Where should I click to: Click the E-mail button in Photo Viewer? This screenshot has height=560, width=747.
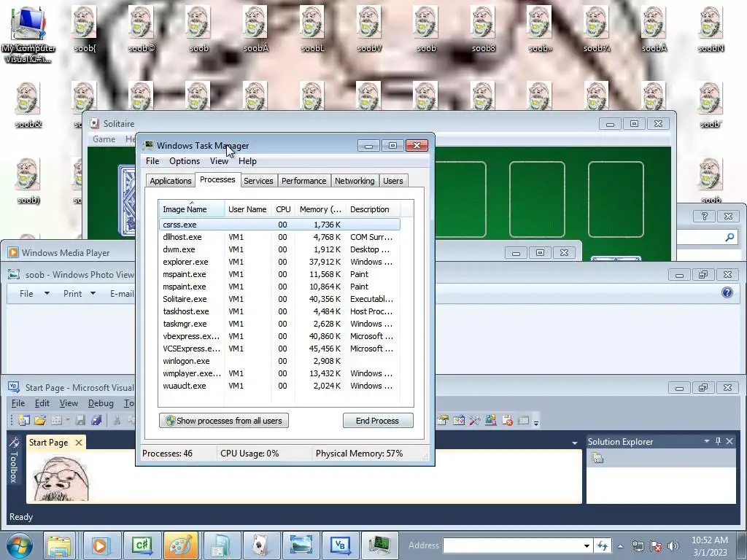coord(122,294)
